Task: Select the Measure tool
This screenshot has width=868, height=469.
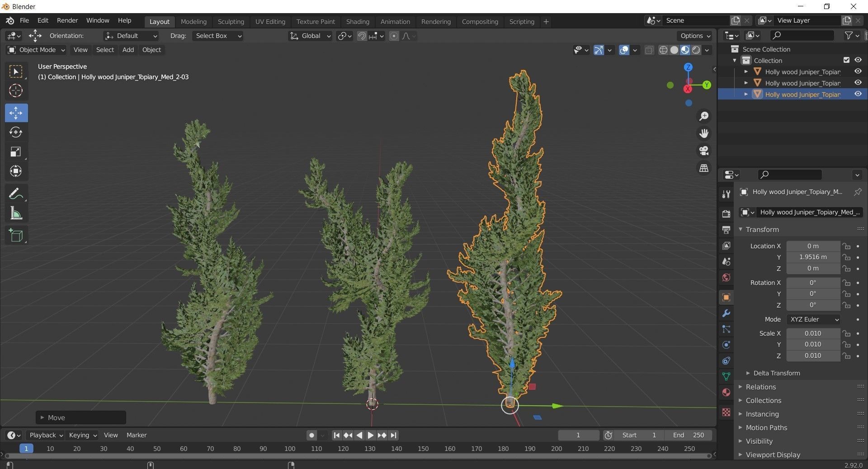Action: (16, 213)
